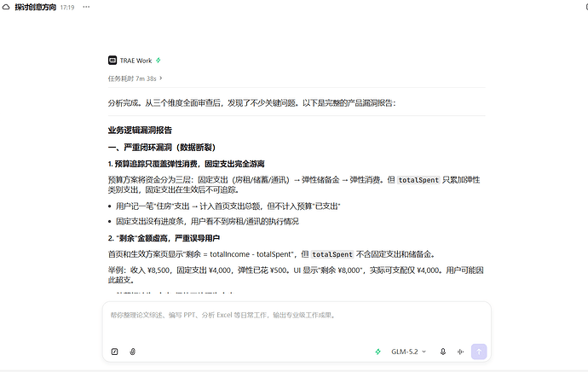Click the TRAE Work label
588x372 pixels.
tap(135, 61)
